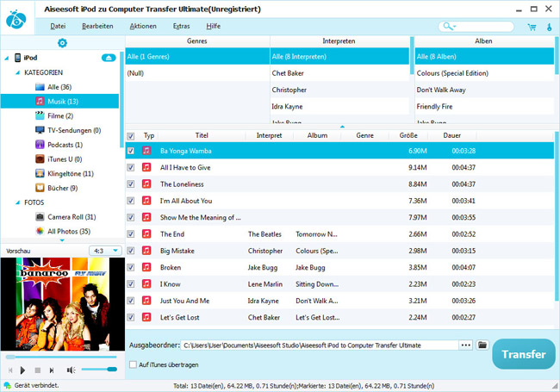The height and width of the screenshot is (392, 560).
Task: Select Chet Baker in Interpreten list
Action: coord(339,73)
